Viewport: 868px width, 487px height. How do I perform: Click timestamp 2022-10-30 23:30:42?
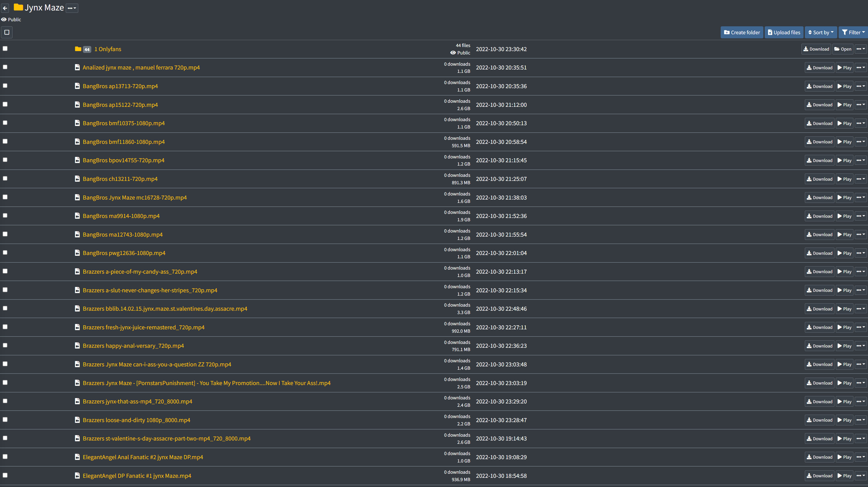tap(501, 49)
